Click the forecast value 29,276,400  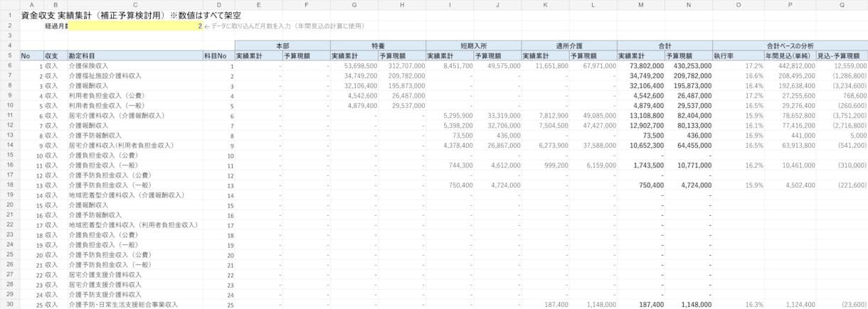(x=798, y=105)
